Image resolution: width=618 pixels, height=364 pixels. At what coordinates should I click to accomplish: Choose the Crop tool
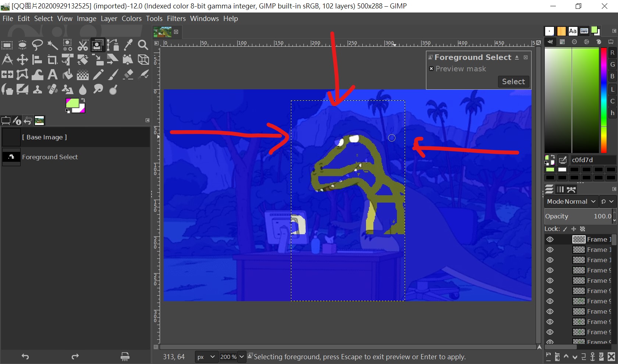coord(52,60)
